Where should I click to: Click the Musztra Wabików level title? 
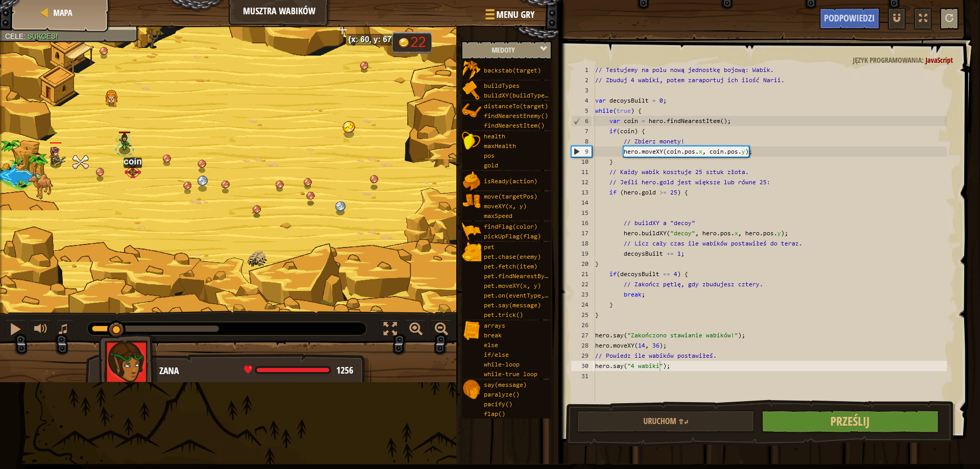coord(279,11)
